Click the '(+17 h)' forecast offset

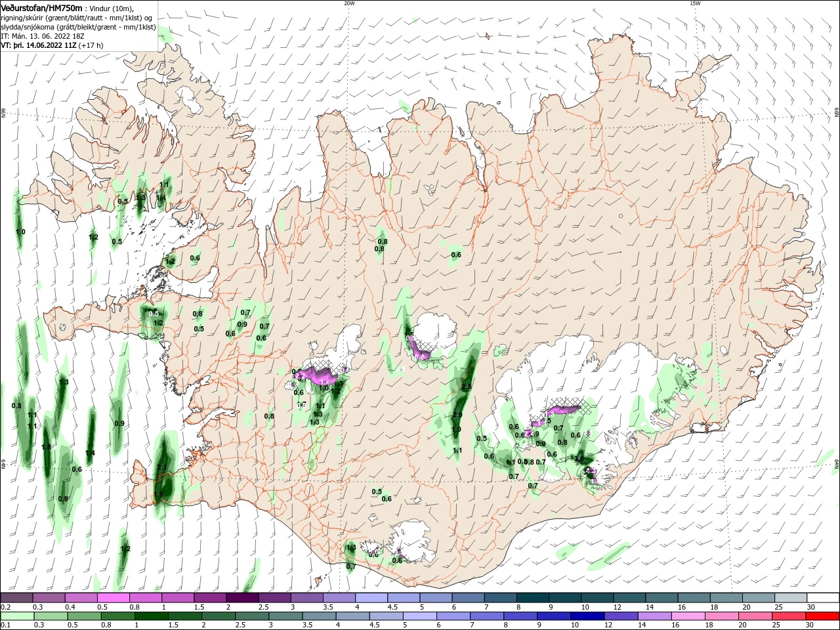[91, 45]
